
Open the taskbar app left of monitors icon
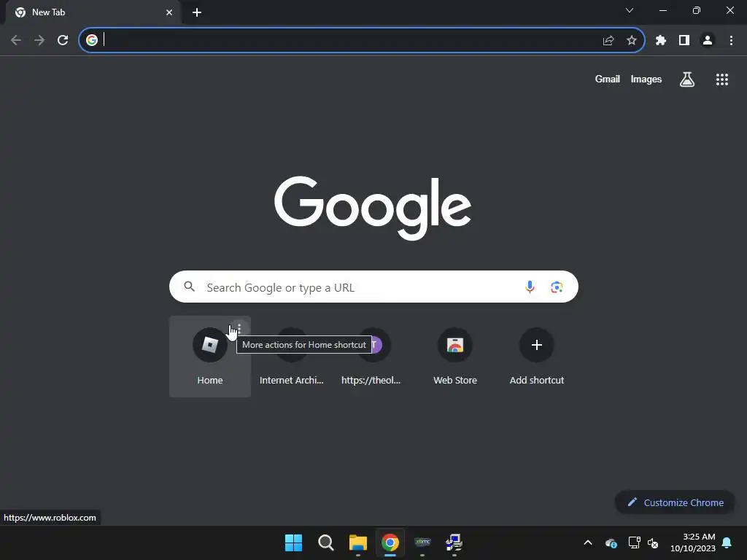[x=422, y=542]
